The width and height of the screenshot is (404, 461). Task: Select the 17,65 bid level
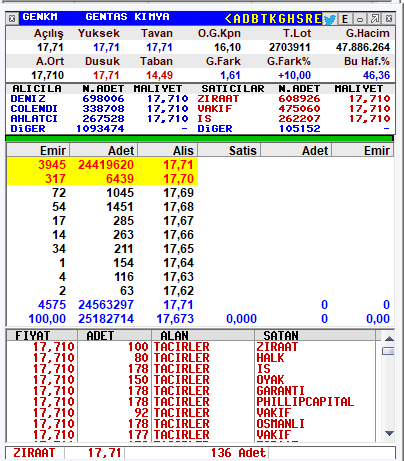[x=102, y=249]
